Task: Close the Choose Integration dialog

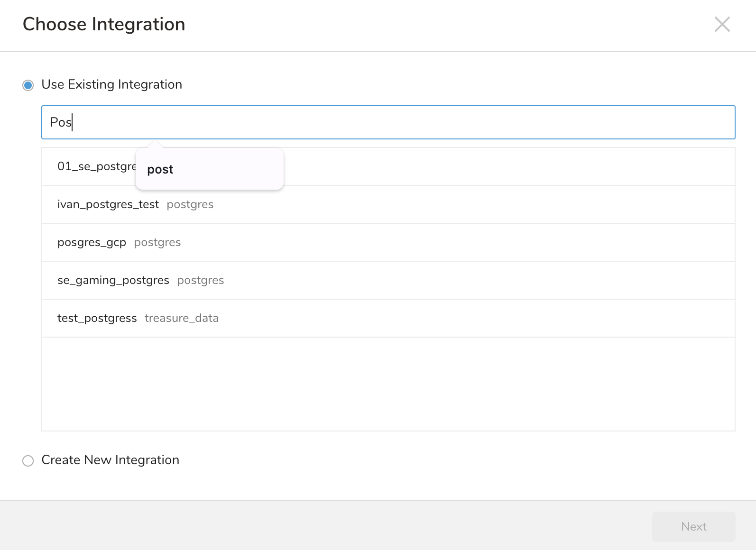Action: tap(722, 24)
